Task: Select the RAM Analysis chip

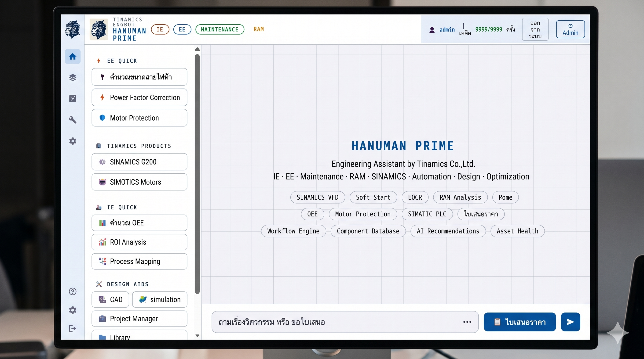Action: [460, 197]
